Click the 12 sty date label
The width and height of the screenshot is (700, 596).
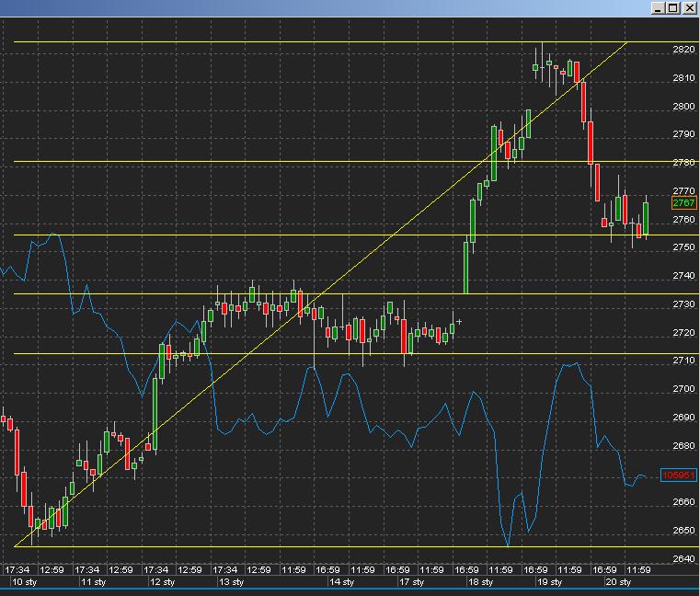point(162,582)
